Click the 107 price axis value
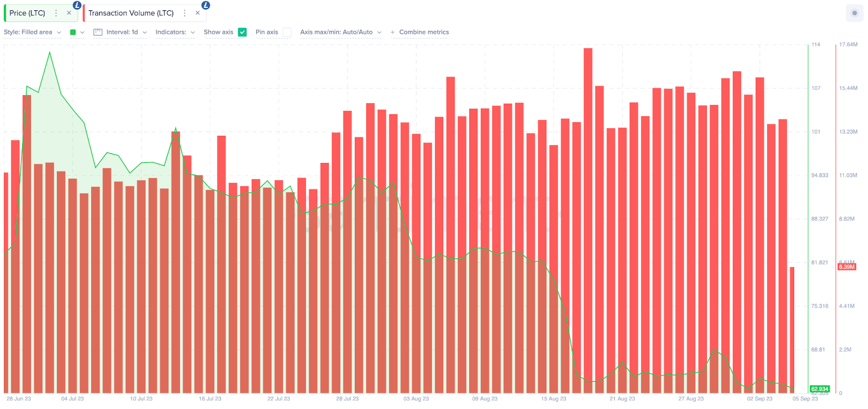 pyautogui.click(x=816, y=88)
